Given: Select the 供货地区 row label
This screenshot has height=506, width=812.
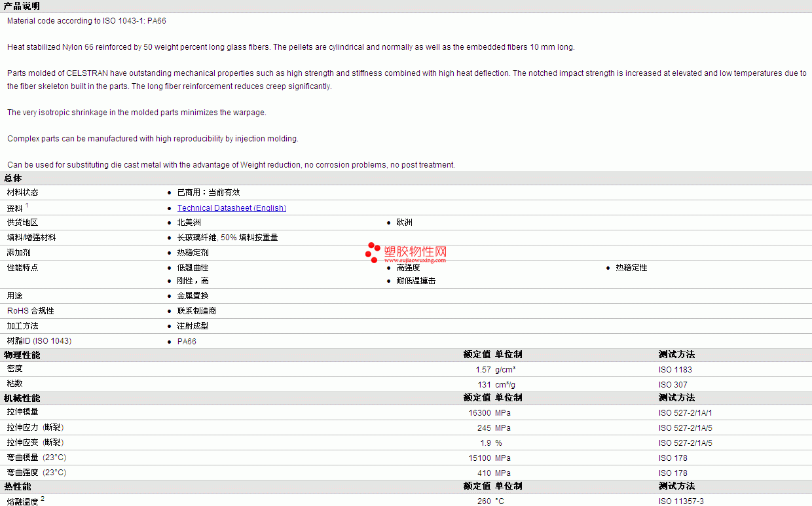Looking at the screenshot, I should coord(23,223).
